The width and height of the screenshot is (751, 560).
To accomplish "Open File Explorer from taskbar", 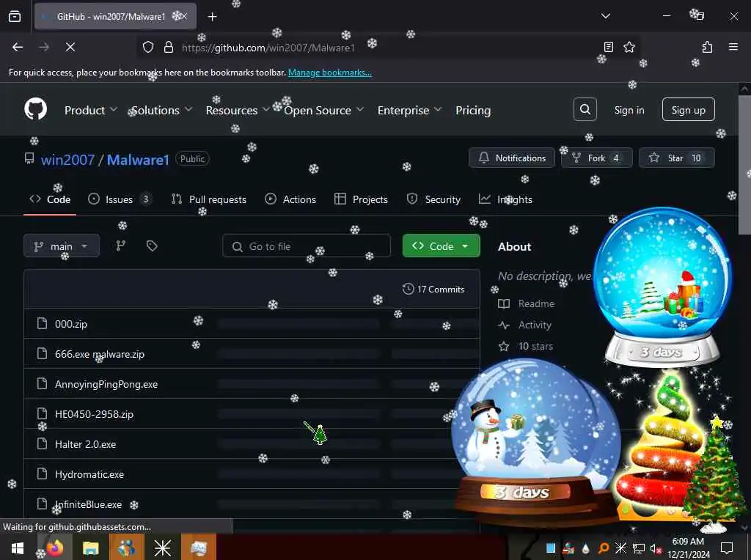I will pyautogui.click(x=90, y=548).
